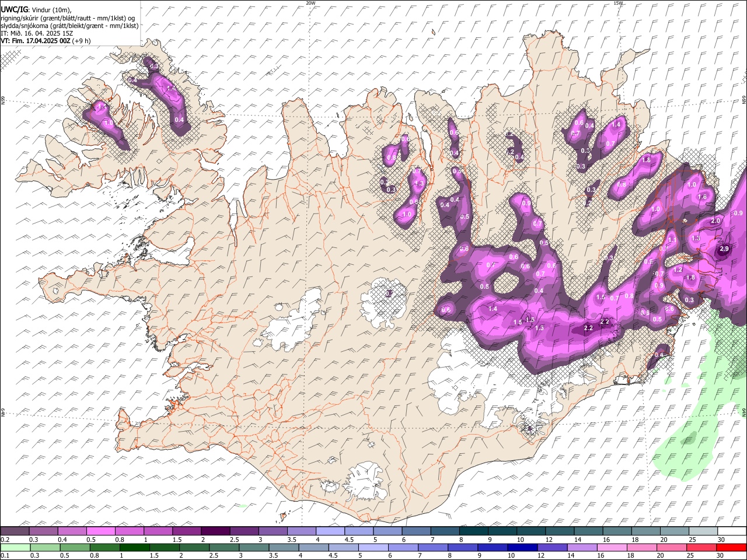Click the dusky purple snow swatch labeled 0.2

coord(15,531)
